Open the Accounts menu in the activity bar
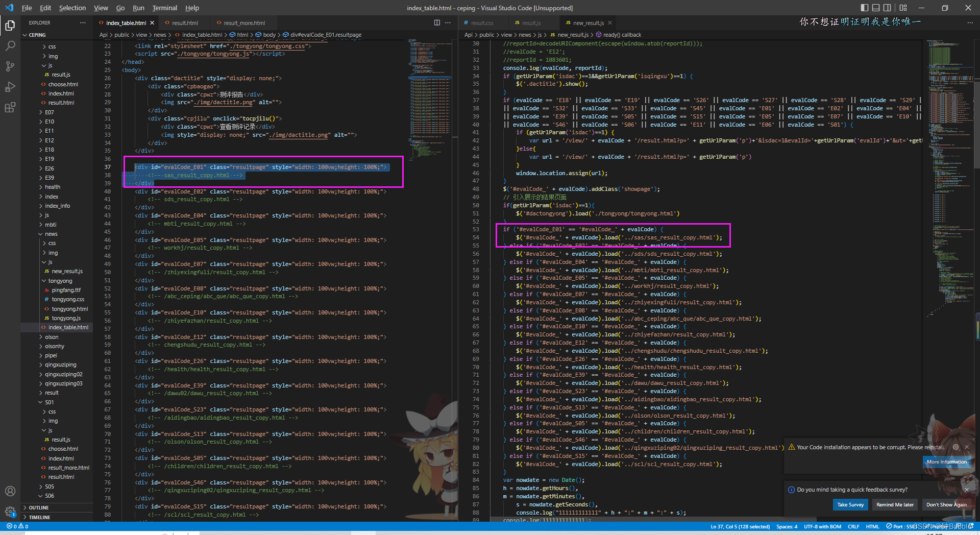The image size is (980, 535). pyautogui.click(x=10, y=491)
